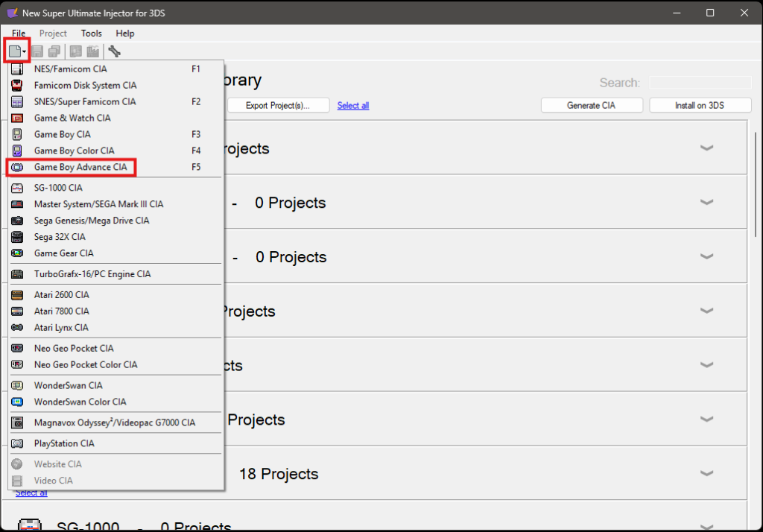Select Game & Watch CIA entry
Image resolution: width=763 pixels, height=532 pixels.
115,118
